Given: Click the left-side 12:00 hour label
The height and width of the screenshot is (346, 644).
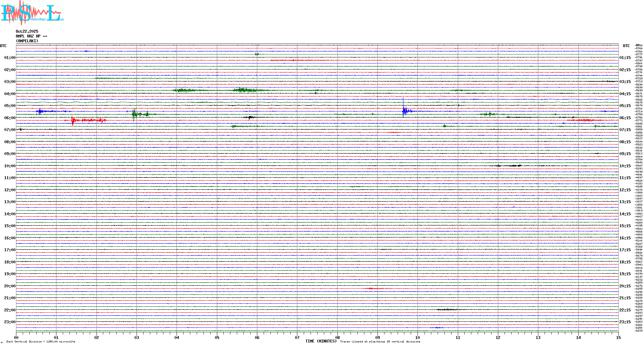Looking at the screenshot, I should [10, 190].
